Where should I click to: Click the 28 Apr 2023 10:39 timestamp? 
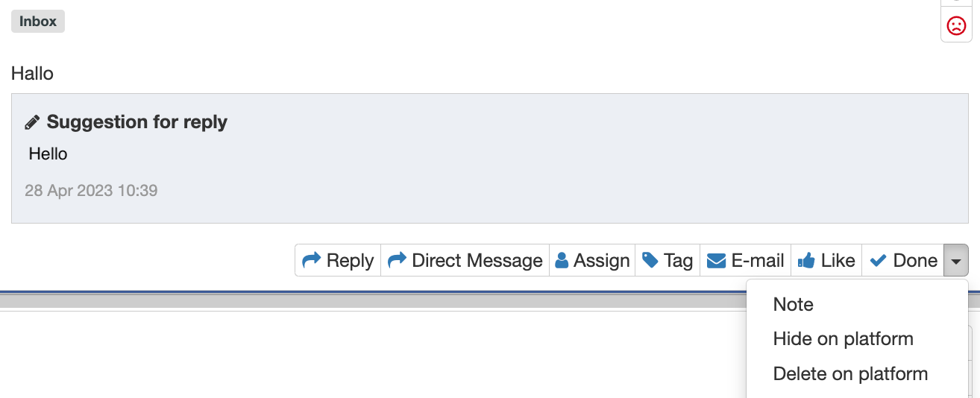pos(91,191)
